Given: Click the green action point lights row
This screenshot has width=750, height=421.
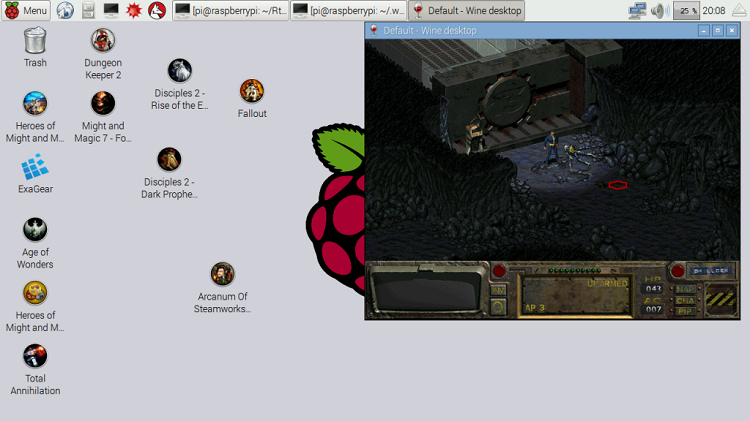Looking at the screenshot, I should pyautogui.click(x=575, y=271).
